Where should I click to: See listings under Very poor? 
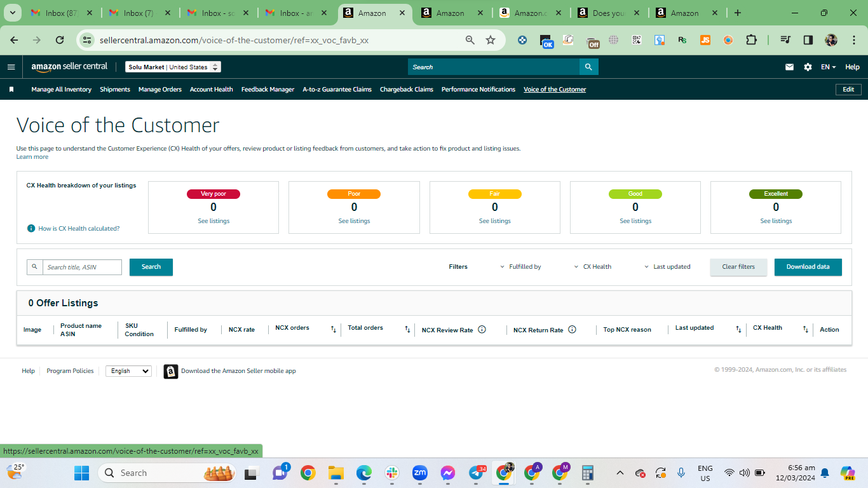[x=214, y=221]
